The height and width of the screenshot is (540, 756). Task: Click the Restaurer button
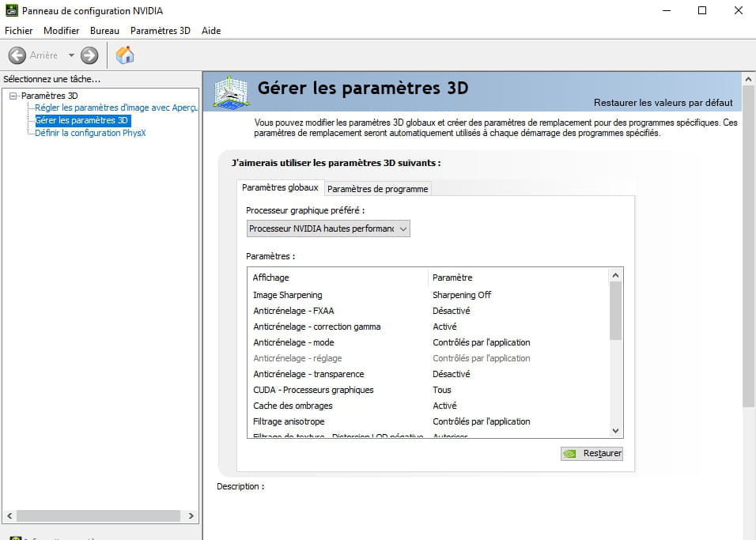(x=592, y=453)
